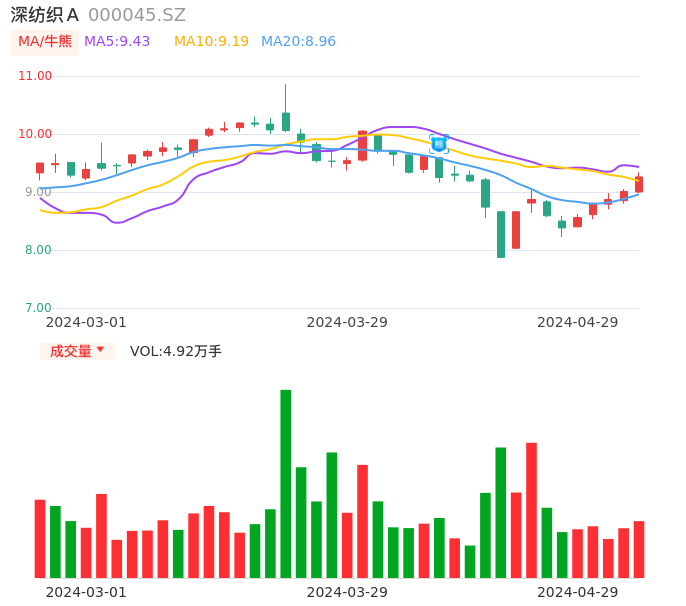This screenshot has height=606, width=686.
Task: Open the 成交量 indicator dropdown
Action: 77,351
